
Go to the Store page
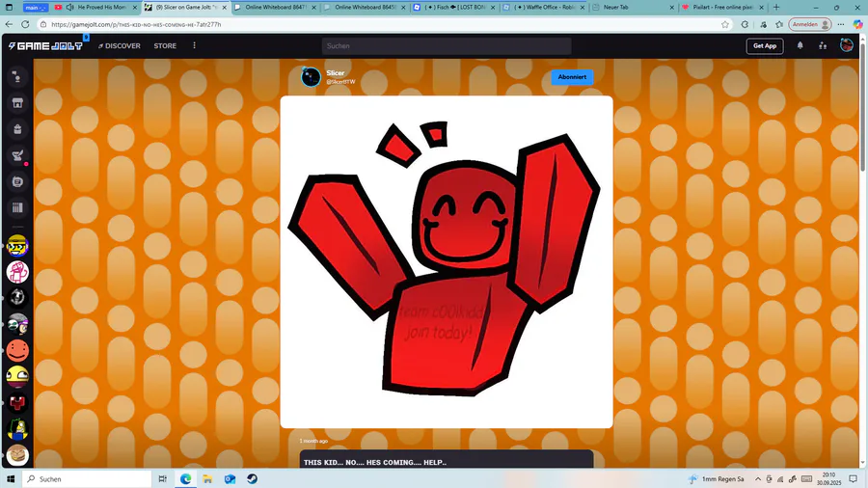(x=165, y=46)
